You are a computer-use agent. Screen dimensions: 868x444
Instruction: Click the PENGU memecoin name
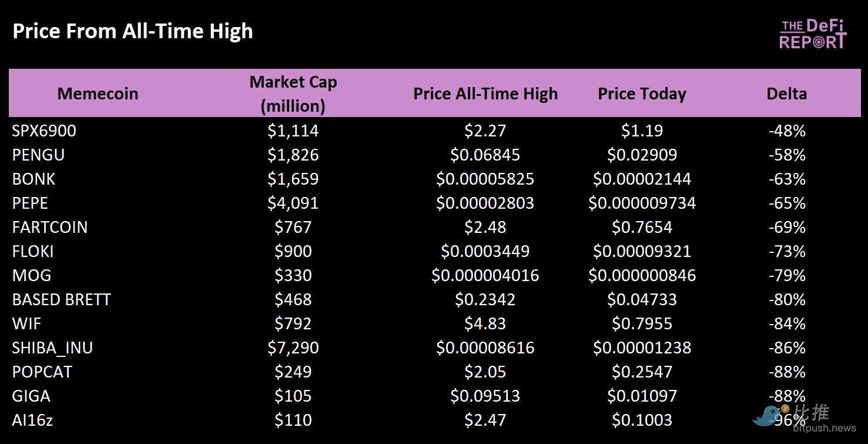click(x=38, y=155)
